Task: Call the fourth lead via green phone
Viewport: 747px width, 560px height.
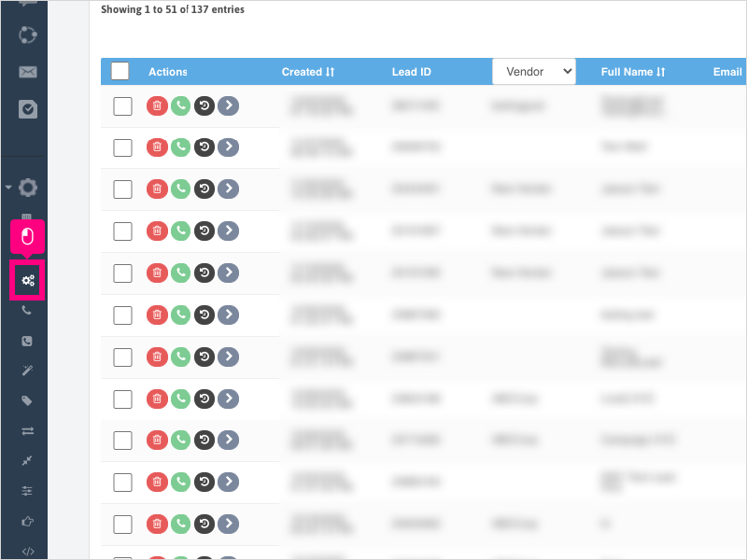Action: [180, 231]
